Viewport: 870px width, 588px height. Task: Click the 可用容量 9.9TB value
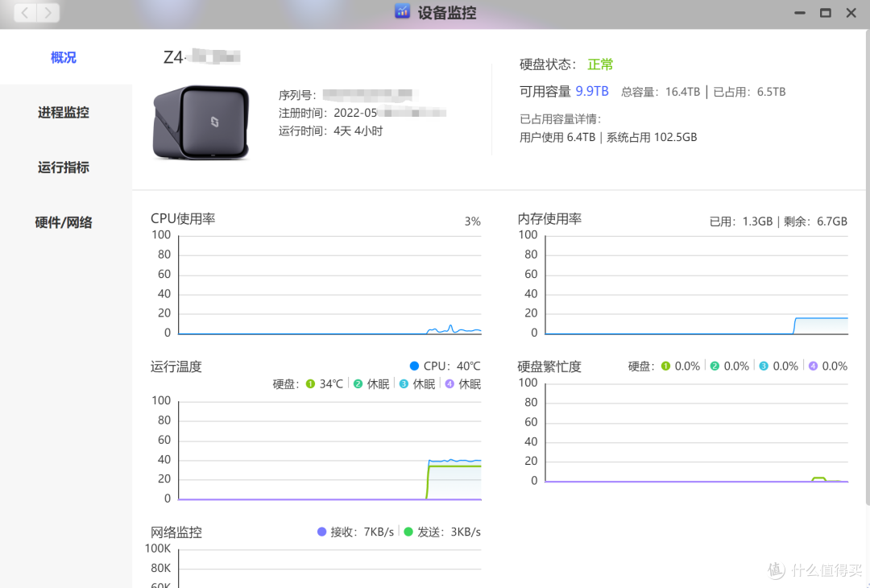(592, 92)
